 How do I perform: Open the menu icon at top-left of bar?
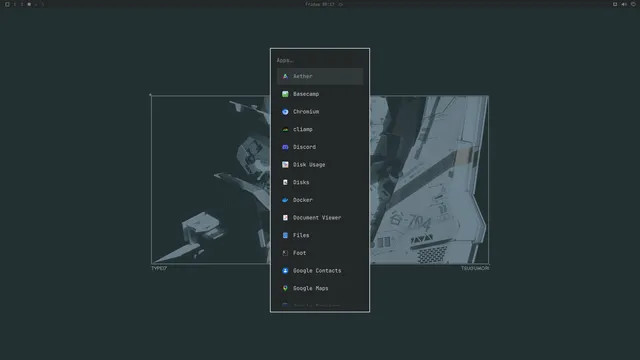(x=7, y=4)
